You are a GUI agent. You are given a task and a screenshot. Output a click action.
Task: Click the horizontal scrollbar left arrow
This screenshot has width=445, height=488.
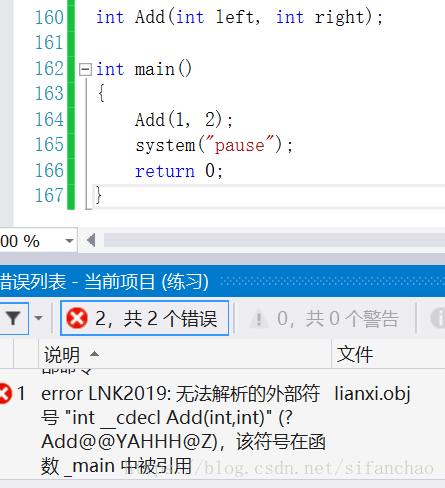[x=91, y=240]
